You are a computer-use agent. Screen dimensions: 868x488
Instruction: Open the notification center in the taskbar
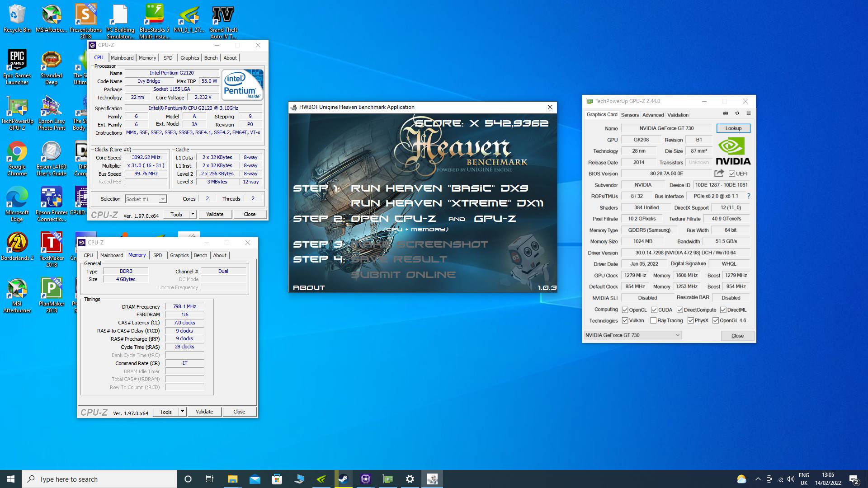tap(854, 479)
